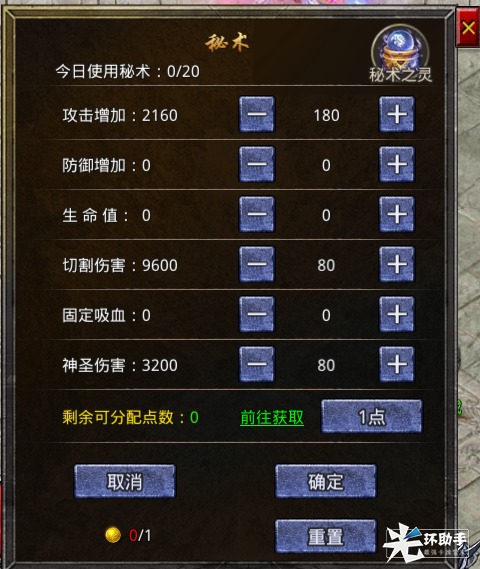Decrease 固定吸血 with its minus button
Screen dimensions: 480x569
click(x=257, y=314)
